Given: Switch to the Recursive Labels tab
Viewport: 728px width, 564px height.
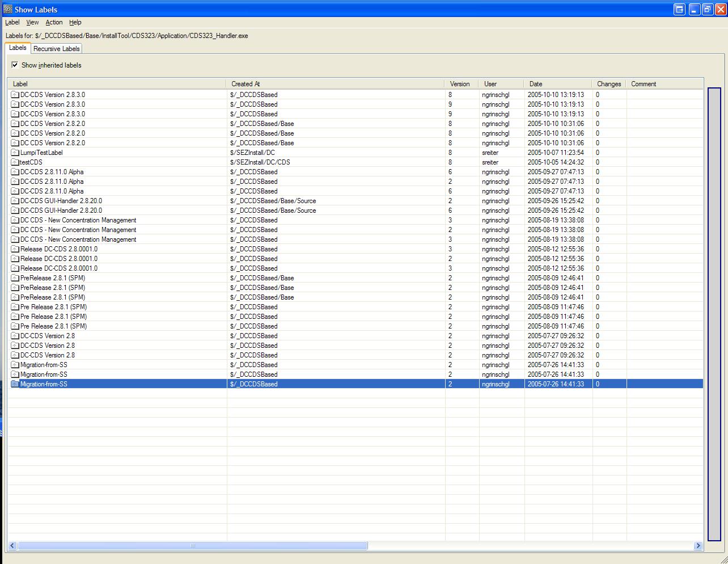Looking at the screenshot, I should [x=57, y=49].
